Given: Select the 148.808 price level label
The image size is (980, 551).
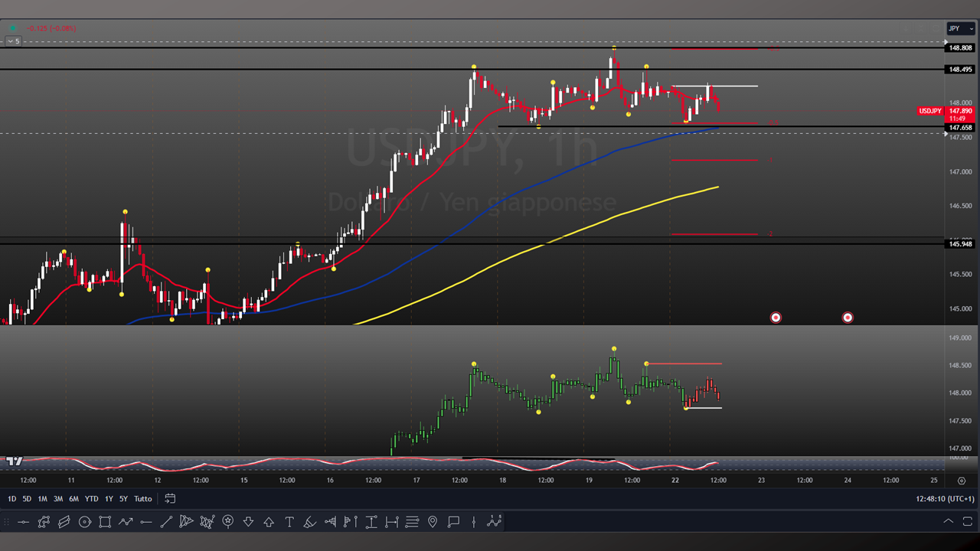Looking at the screenshot, I should tap(961, 48).
